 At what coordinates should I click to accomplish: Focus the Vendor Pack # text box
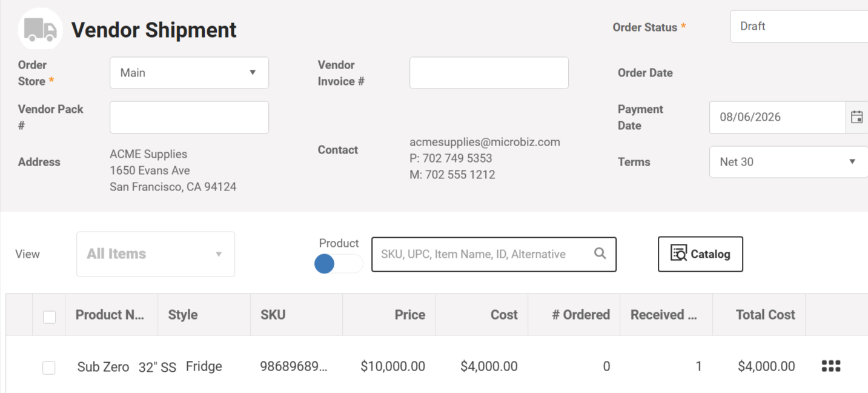coord(189,117)
